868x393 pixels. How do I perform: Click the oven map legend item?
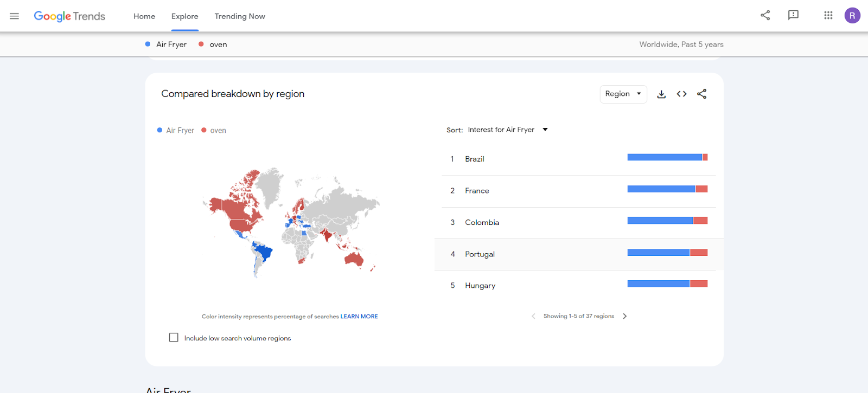(214, 130)
